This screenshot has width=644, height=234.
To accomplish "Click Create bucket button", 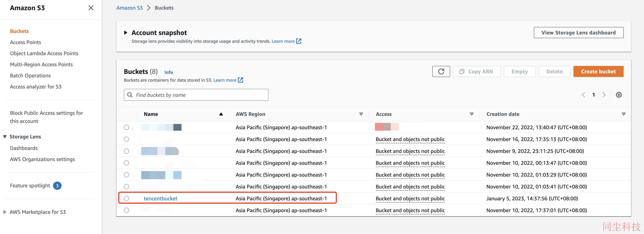I will (x=598, y=72).
